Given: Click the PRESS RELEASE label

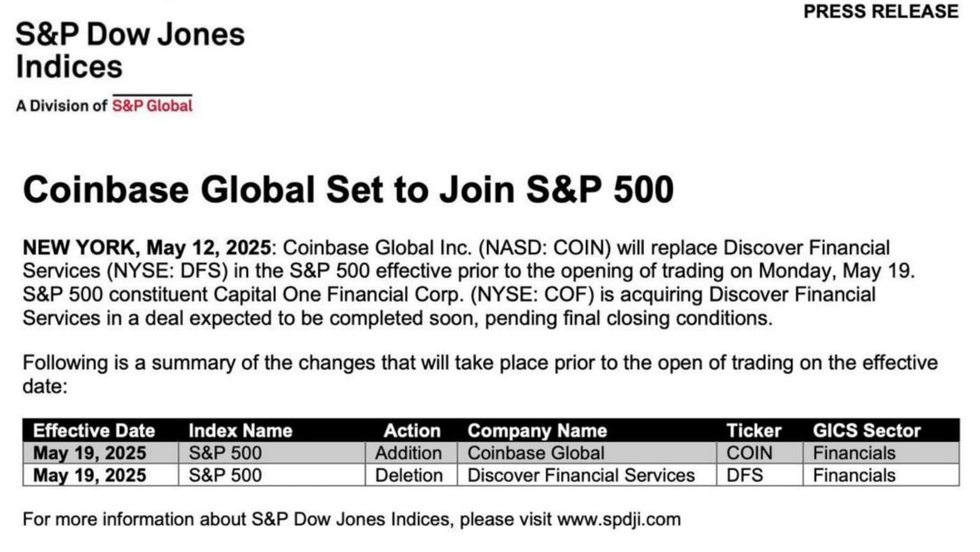Looking at the screenshot, I should (x=880, y=11).
